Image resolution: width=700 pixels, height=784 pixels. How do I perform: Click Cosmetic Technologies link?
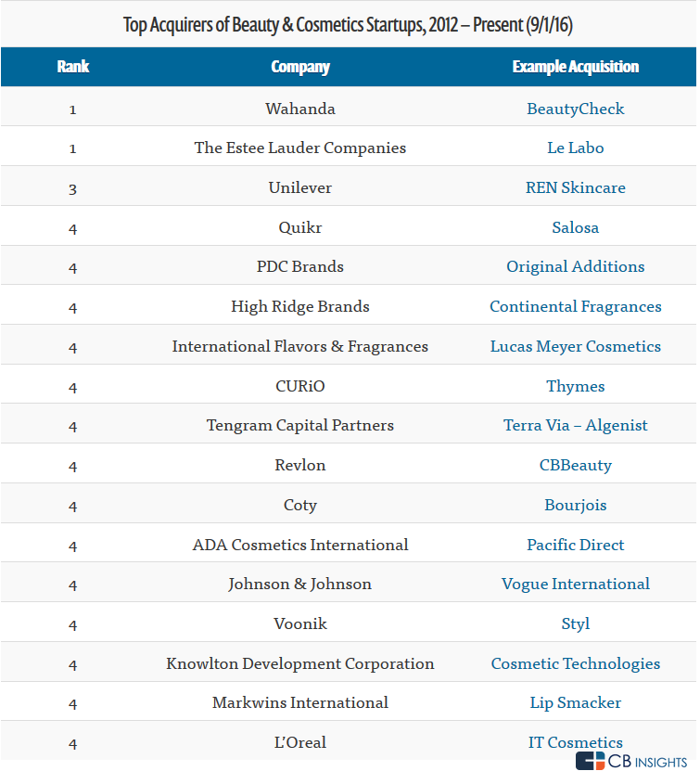tap(575, 663)
